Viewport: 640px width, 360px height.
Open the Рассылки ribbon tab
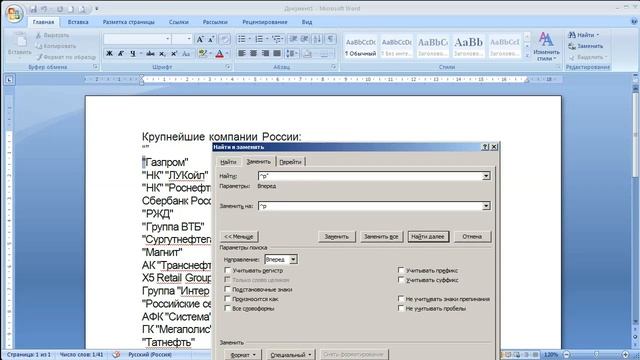pyautogui.click(x=215, y=22)
